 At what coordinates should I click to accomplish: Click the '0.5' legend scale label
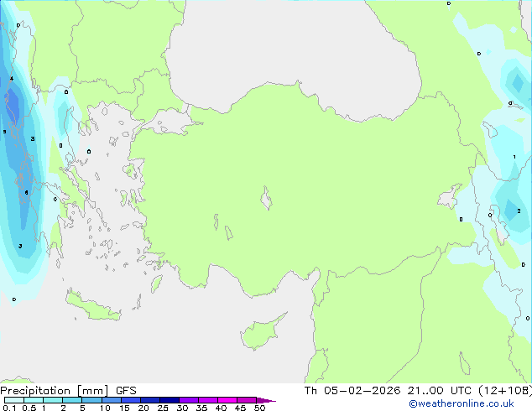coord(29,408)
